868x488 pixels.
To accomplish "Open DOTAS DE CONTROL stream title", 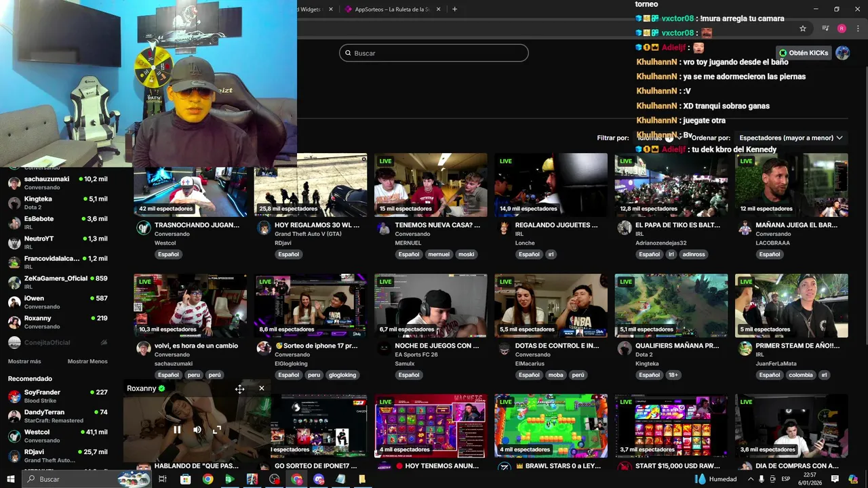I will click(x=557, y=346).
